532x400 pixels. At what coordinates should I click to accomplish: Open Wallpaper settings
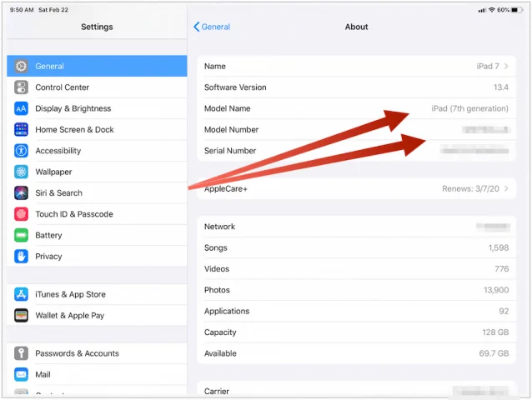[x=97, y=172]
